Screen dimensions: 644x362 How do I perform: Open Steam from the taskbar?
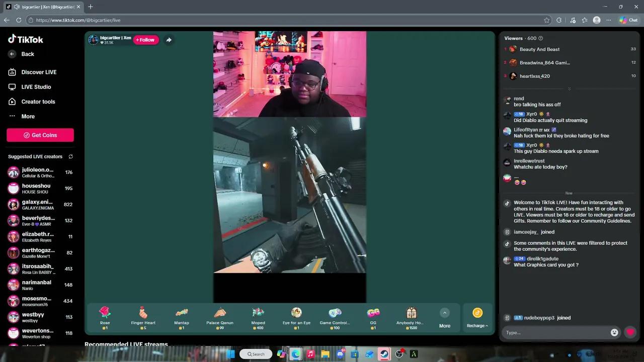tap(384, 354)
